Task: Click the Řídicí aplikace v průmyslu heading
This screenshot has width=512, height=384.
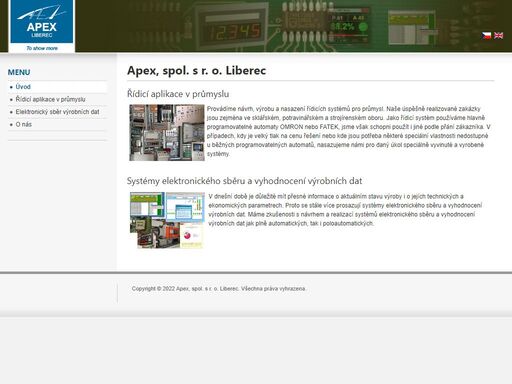Action: pos(178,94)
